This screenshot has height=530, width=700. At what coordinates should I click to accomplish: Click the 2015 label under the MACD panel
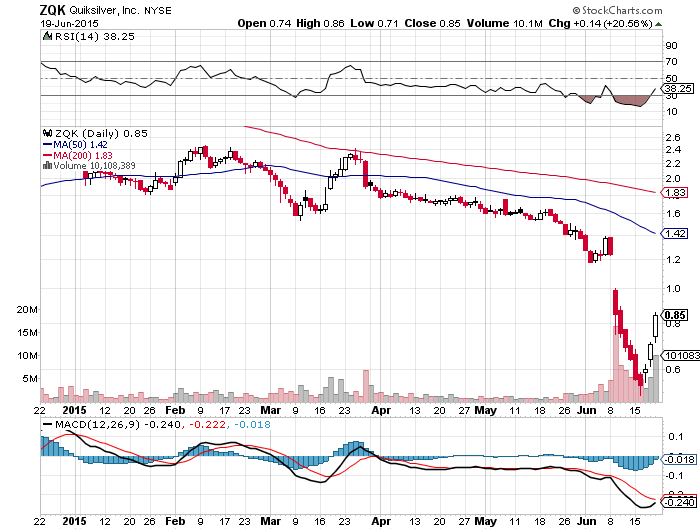coord(75,521)
